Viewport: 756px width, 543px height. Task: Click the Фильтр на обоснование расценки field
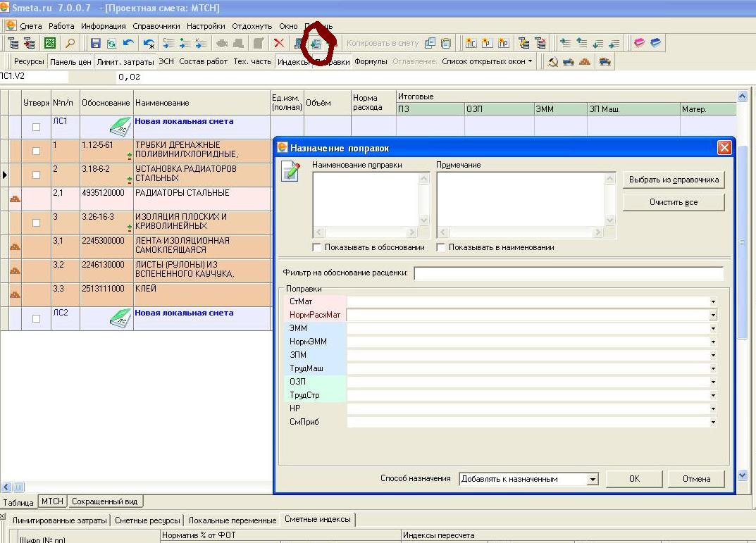(x=569, y=273)
